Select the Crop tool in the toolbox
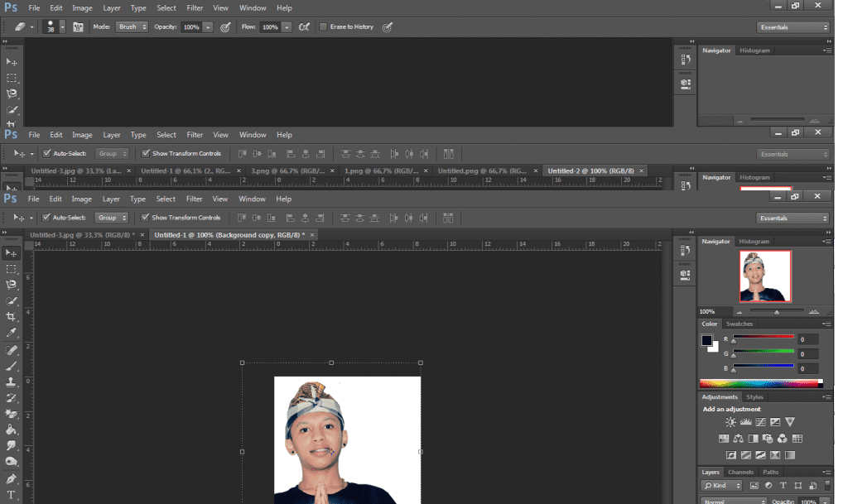The width and height of the screenshot is (848, 504). (12, 316)
